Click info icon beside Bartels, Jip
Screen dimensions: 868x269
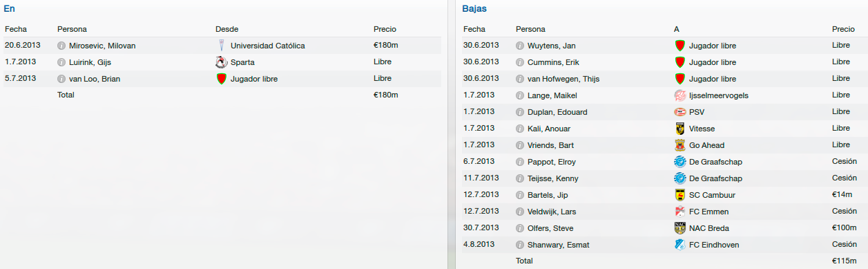(520, 195)
